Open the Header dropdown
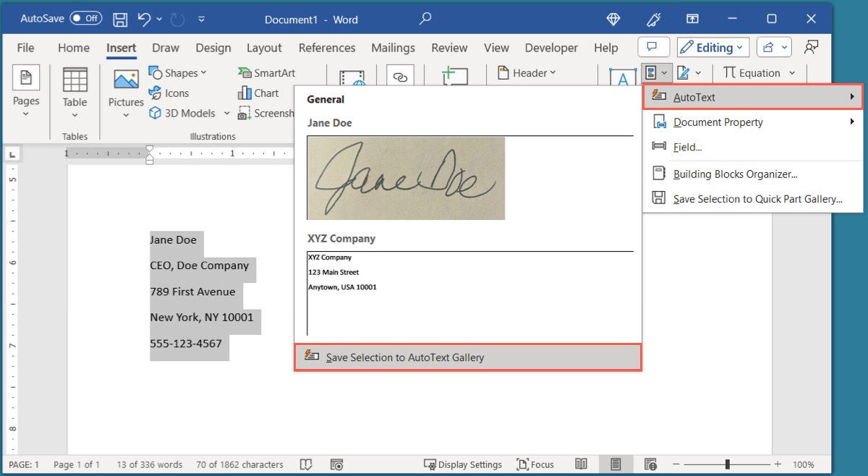This screenshot has height=476, width=868. [x=527, y=72]
